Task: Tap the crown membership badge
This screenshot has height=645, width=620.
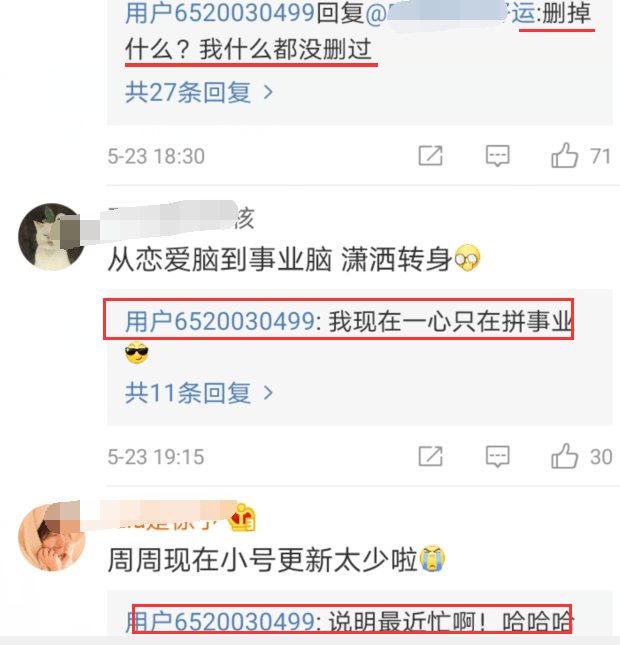Action: click(x=242, y=518)
